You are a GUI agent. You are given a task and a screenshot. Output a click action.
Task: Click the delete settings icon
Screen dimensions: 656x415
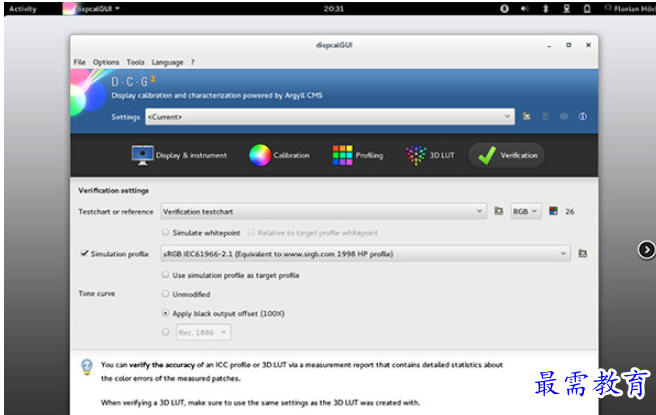(545, 116)
